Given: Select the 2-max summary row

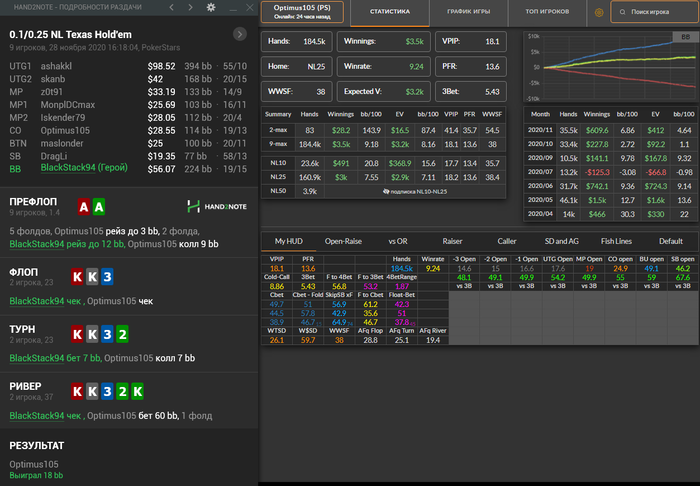Looking at the screenshot, I should click(383, 130).
